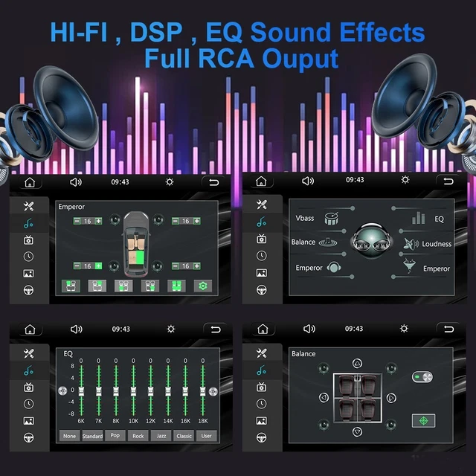Screen dimensions: 476x476
Task: Choose the Classic equalizer preset
Action: 184,436
